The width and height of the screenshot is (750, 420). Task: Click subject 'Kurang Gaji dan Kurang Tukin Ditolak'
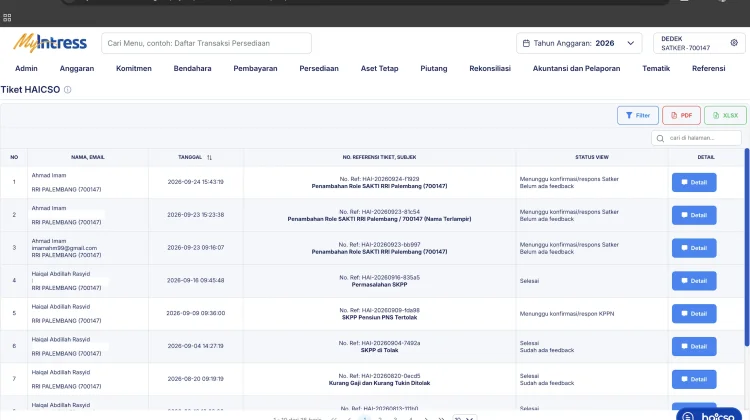coord(379,383)
